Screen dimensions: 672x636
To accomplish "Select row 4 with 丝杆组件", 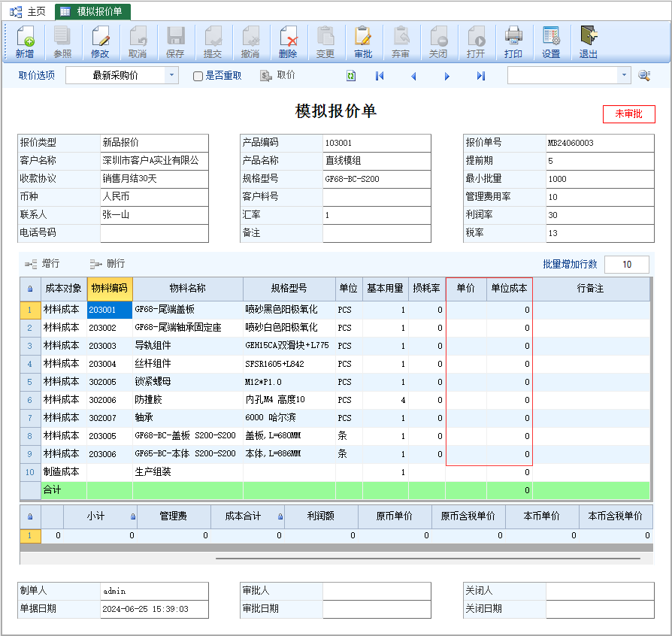I will (334, 364).
